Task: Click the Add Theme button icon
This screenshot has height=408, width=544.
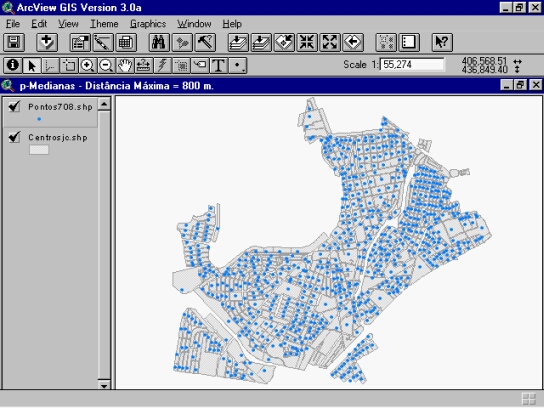Action: 47,42
